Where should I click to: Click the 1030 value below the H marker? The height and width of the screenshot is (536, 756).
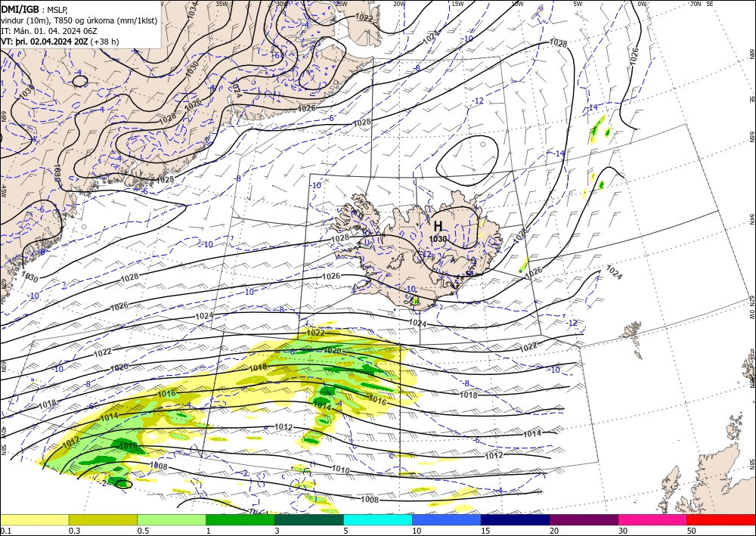click(438, 239)
